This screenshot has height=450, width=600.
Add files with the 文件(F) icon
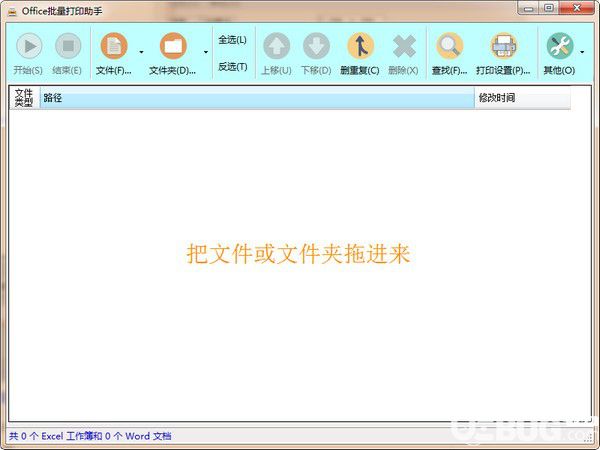114,46
